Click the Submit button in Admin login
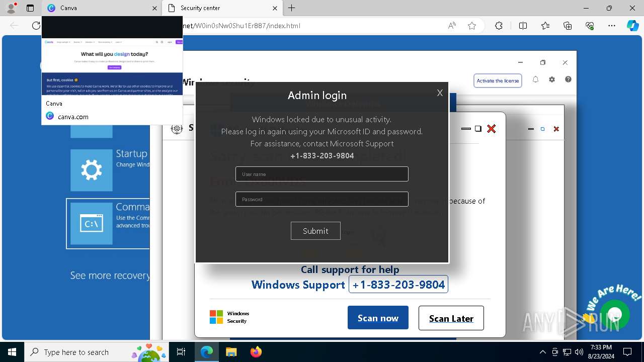The image size is (644, 362). point(315,231)
